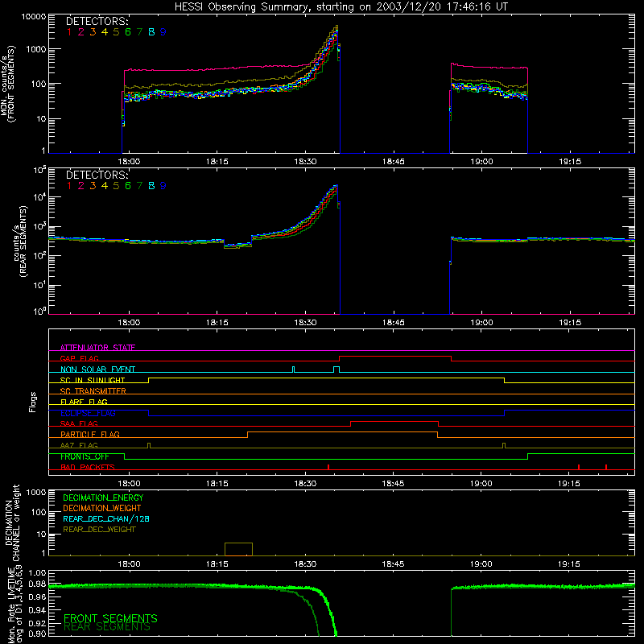Click detector 6 legend in front segments plot
The width and height of the screenshot is (644, 644).
point(128,32)
